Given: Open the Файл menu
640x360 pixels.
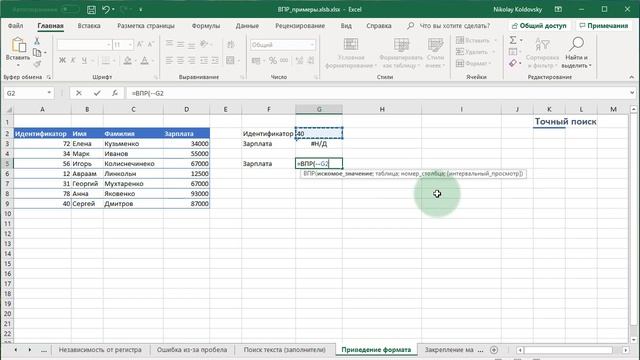Looking at the screenshot, I should (x=15, y=26).
